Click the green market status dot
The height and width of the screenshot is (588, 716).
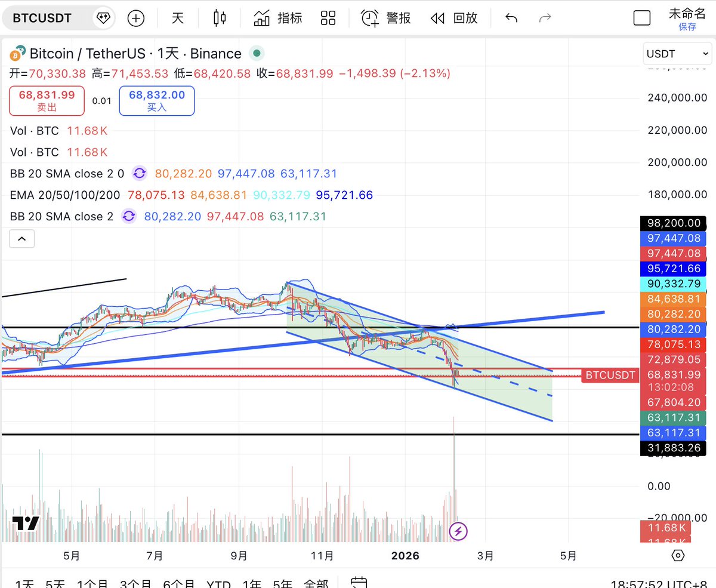pos(257,54)
